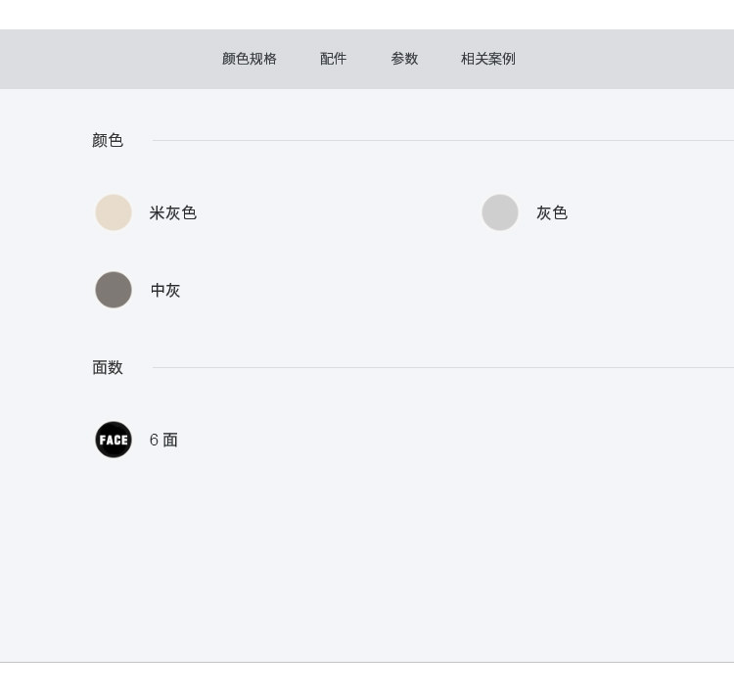The width and height of the screenshot is (734, 700).
Task: Click the white strip above navigation bar
Action: click(367, 14)
